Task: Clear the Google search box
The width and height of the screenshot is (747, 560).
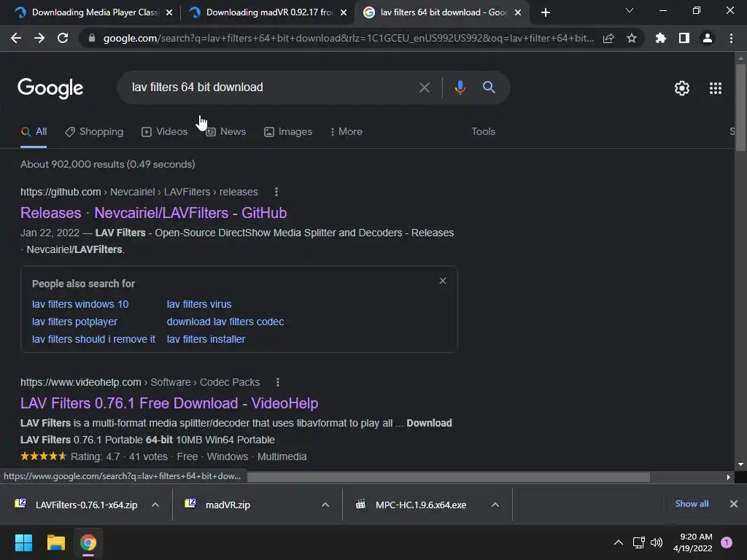Action: coord(425,87)
